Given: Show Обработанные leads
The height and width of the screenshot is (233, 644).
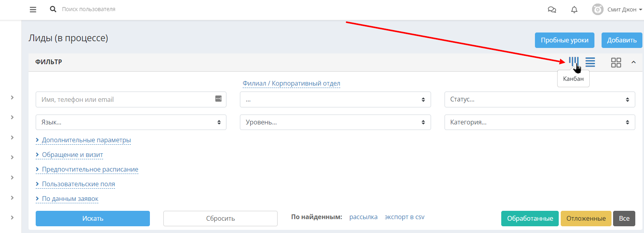Looking at the screenshot, I should [530, 218].
